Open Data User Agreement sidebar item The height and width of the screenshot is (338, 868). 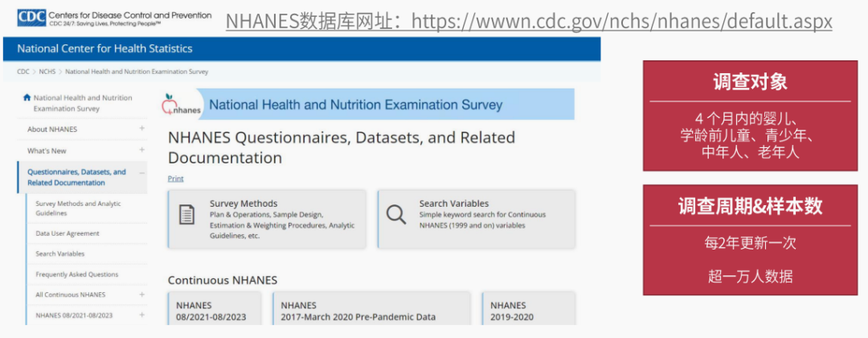tap(68, 233)
